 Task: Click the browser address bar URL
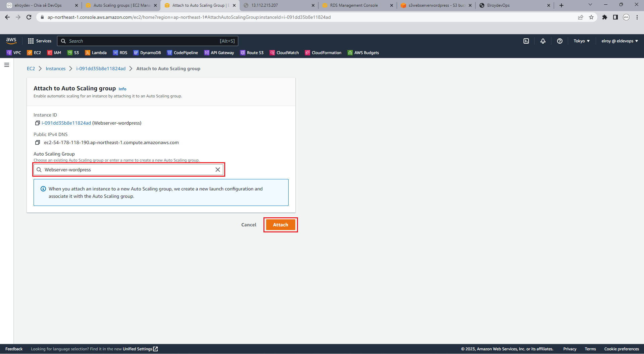click(x=189, y=17)
